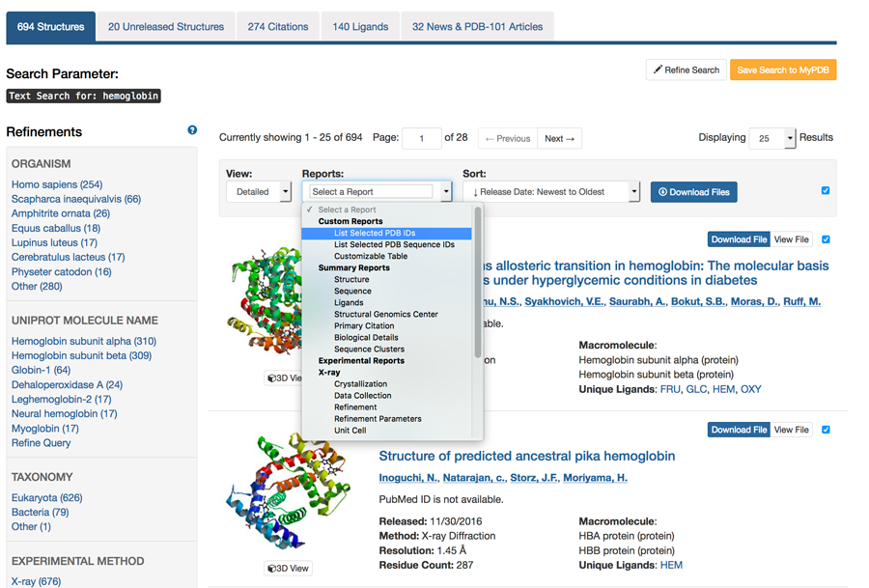The height and width of the screenshot is (588, 869).
Task: Switch to the 140 Ligands tab
Action: click(360, 27)
